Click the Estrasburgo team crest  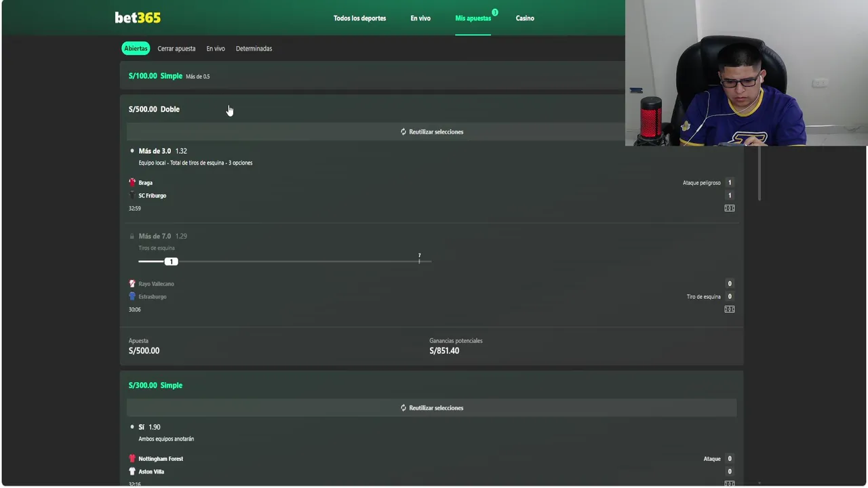point(132,296)
